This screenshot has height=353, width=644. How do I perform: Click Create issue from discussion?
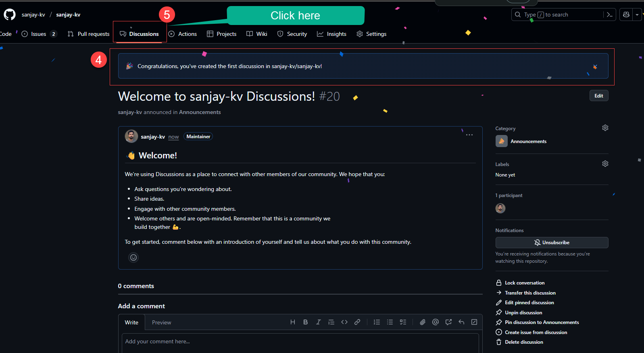(x=531, y=332)
